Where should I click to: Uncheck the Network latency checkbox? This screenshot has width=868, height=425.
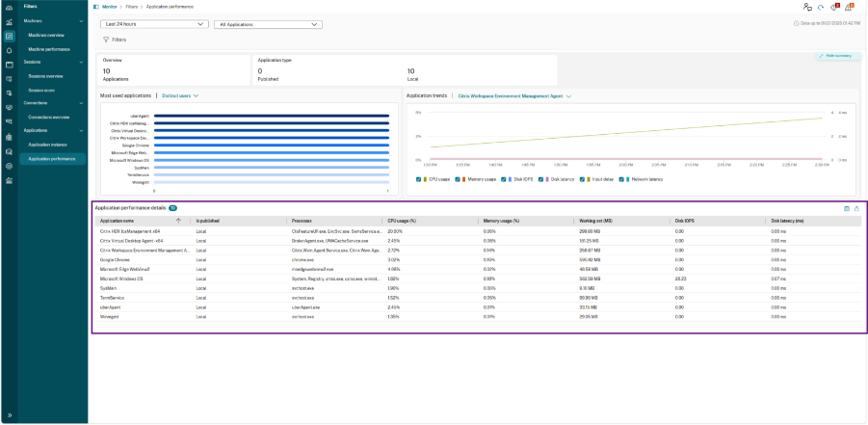pyautogui.click(x=621, y=179)
